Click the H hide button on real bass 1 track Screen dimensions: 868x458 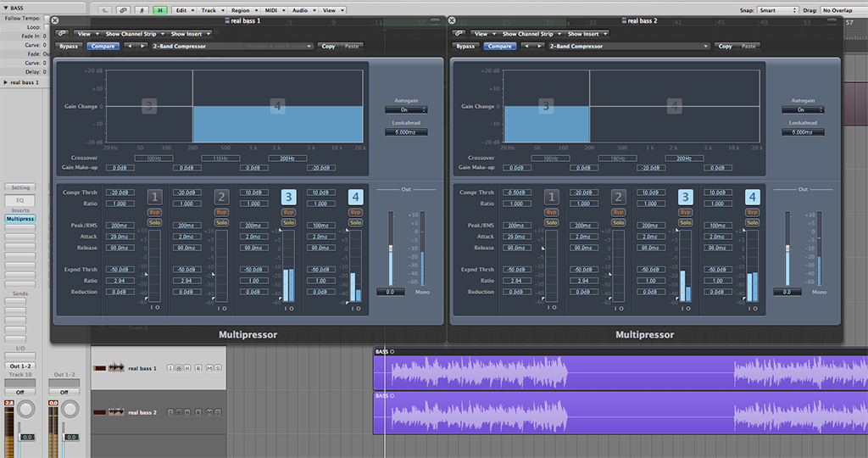coord(187,368)
